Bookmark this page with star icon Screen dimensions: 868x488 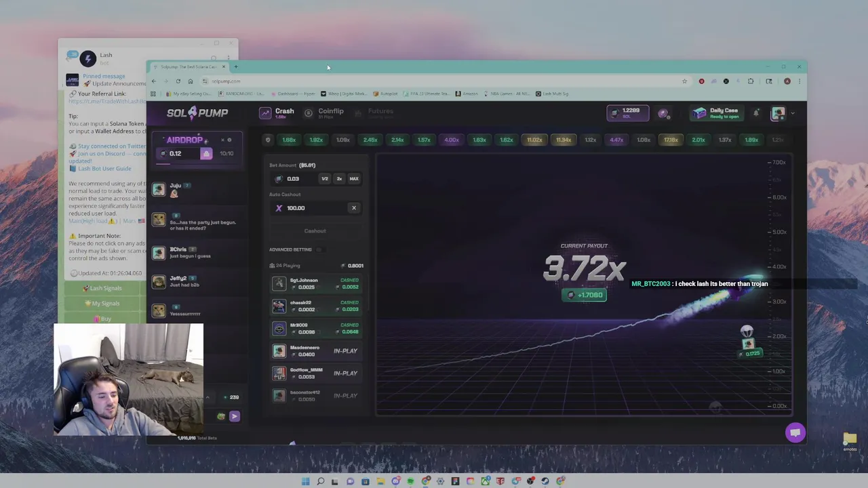pos(684,81)
